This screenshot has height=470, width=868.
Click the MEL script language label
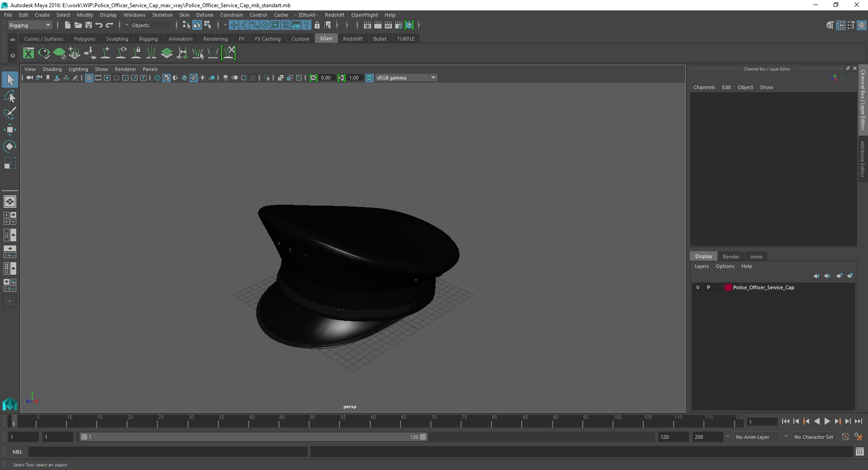[x=17, y=452]
